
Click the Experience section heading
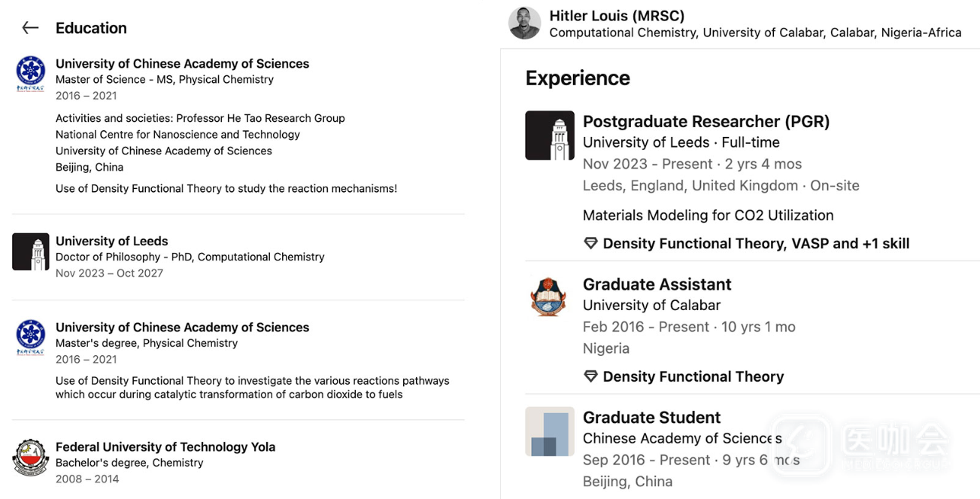[578, 78]
